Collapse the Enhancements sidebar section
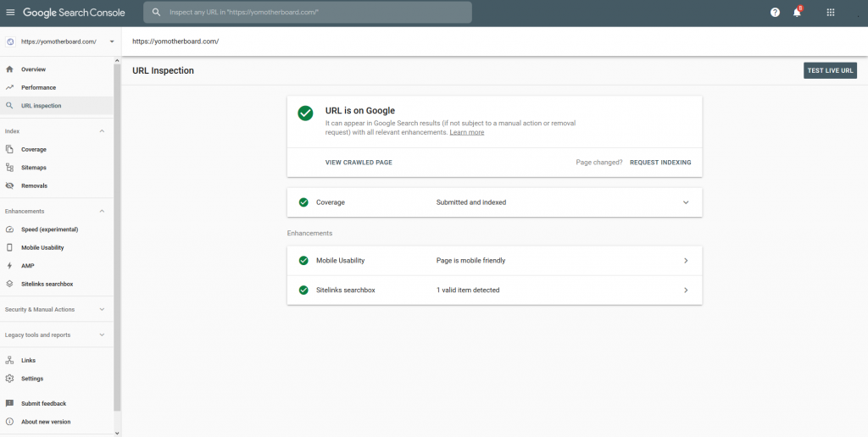This screenshot has width=868, height=437. [x=102, y=212]
